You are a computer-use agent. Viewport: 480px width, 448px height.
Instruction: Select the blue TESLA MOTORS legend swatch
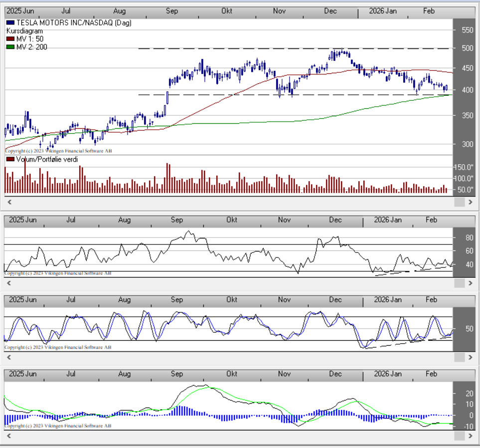pyautogui.click(x=10, y=23)
